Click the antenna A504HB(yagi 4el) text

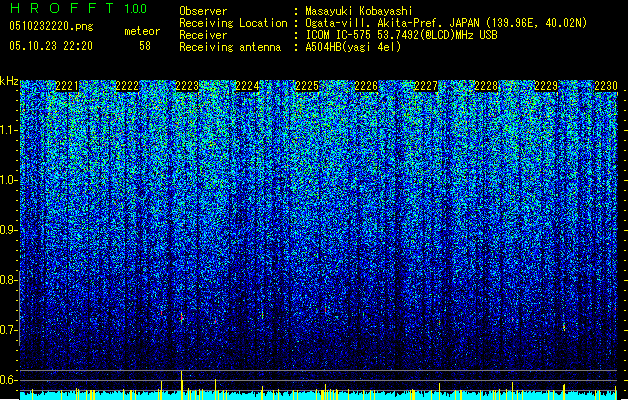353,47
